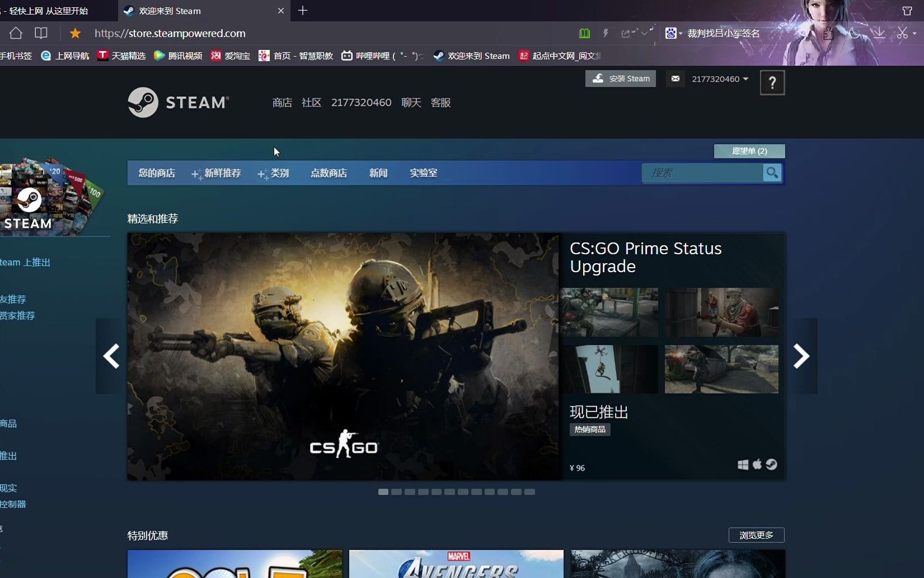The height and width of the screenshot is (578, 924).
Task: Toggle the night mode moon icon
Action: (x=855, y=34)
